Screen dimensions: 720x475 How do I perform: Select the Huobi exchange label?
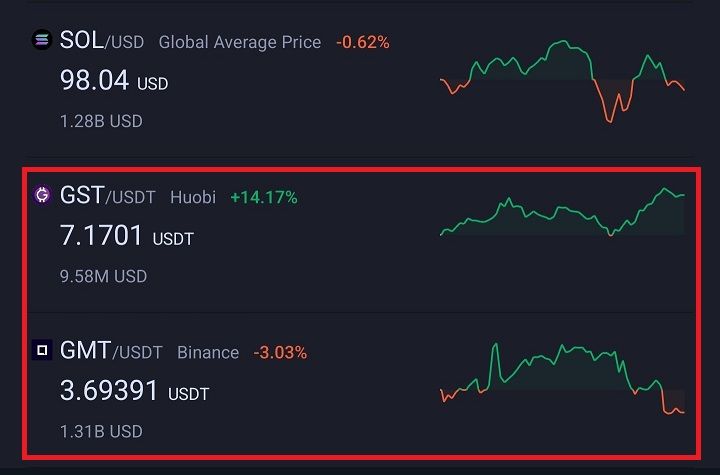(x=193, y=197)
